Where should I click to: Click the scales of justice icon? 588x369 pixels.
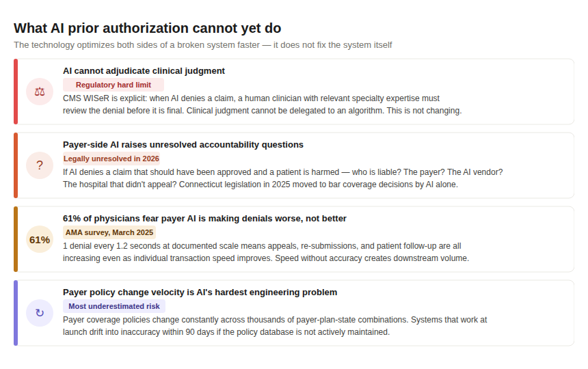[x=40, y=92]
